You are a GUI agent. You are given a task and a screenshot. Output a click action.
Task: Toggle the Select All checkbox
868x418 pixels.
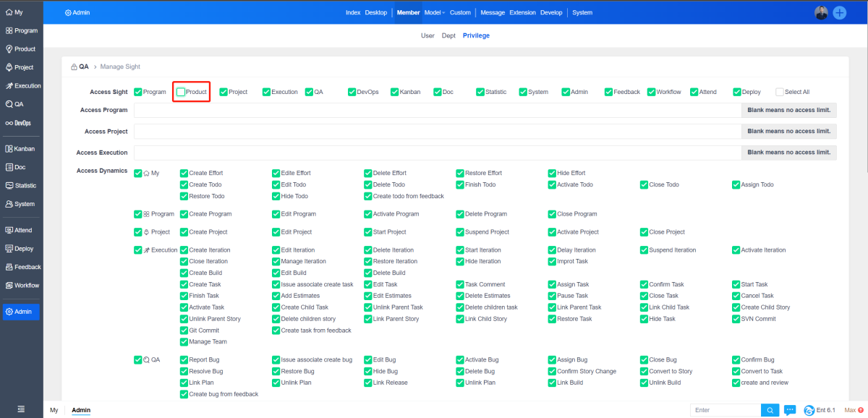pyautogui.click(x=780, y=93)
